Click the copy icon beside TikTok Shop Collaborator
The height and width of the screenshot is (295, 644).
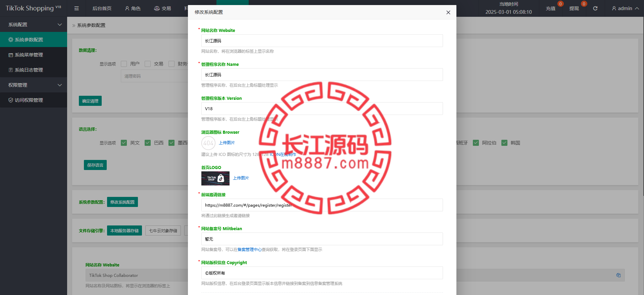click(x=618, y=275)
